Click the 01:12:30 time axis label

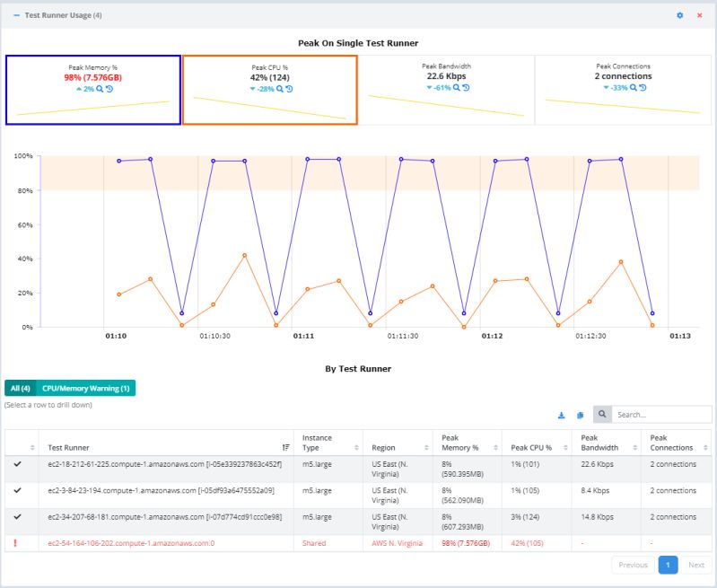tap(590, 336)
